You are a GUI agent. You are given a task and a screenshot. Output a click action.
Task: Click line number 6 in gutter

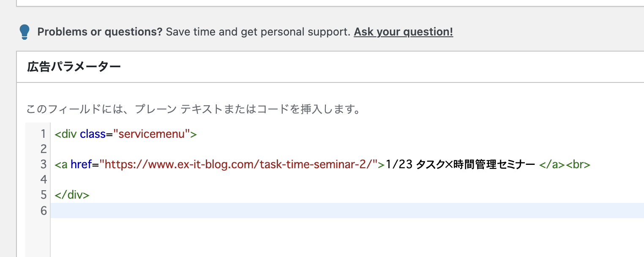pyautogui.click(x=43, y=210)
